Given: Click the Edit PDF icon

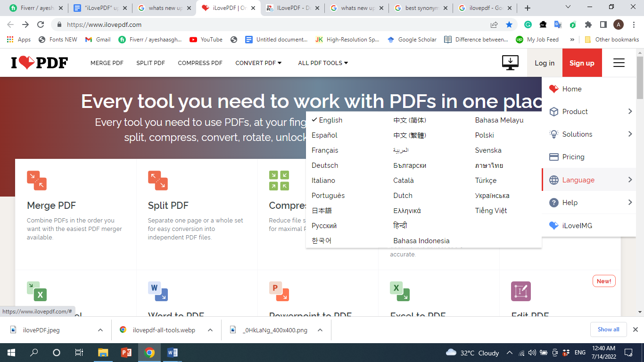Looking at the screenshot, I should 521,291.
